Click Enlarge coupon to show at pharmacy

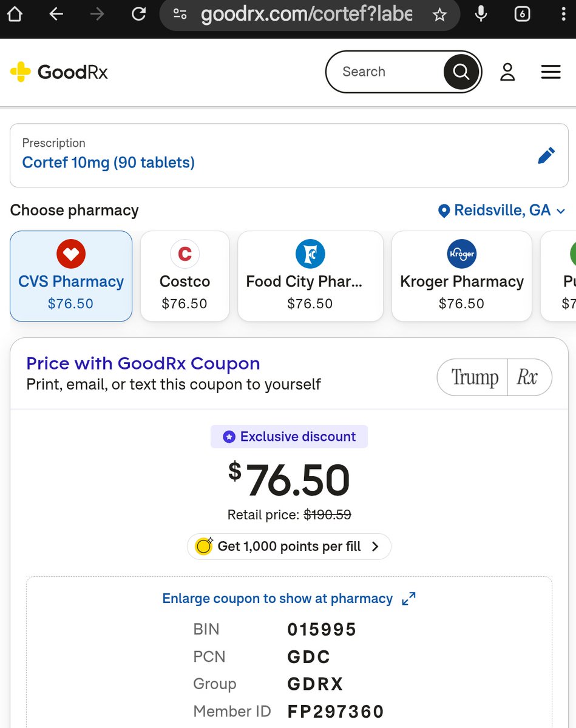[x=289, y=598]
